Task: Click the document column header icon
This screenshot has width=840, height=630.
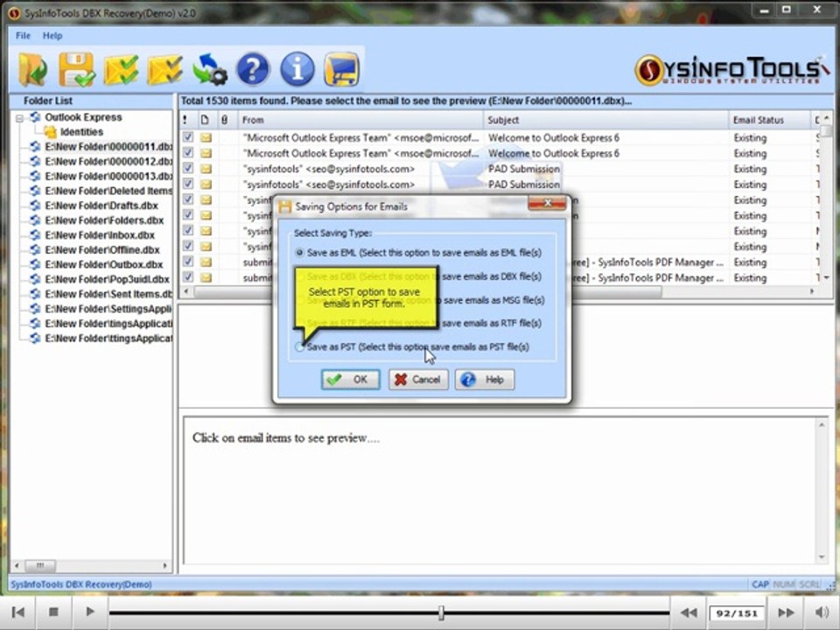Action: [x=205, y=120]
